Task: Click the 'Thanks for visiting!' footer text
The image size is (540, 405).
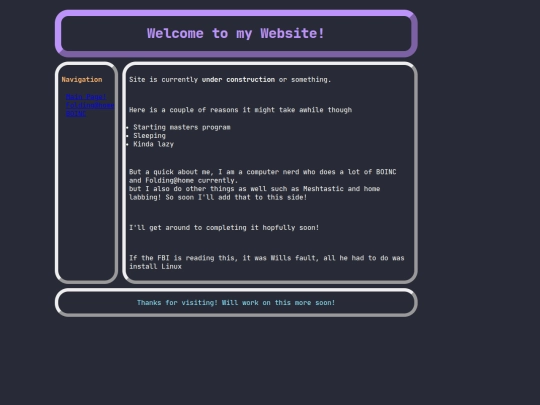Action: click(236, 303)
